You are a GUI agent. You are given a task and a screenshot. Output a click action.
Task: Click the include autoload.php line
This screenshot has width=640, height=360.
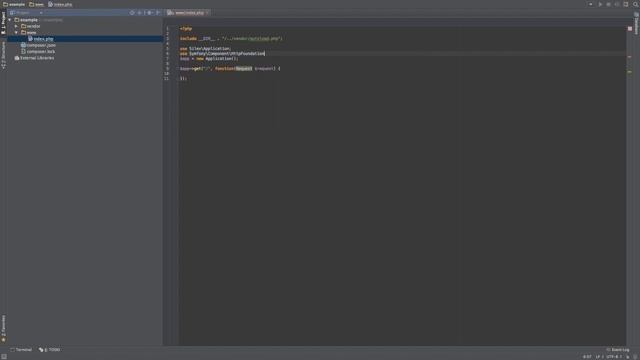pyautogui.click(x=231, y=38)
